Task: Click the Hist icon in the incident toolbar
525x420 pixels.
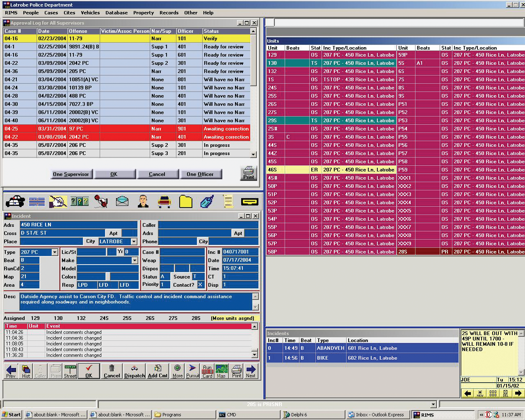Action: click(x=26, y=371)
